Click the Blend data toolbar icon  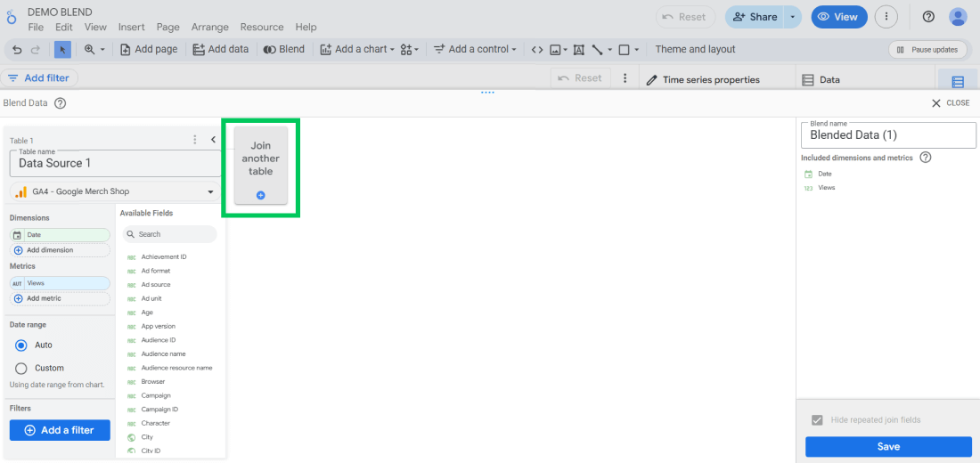click(x=283, y=50)
